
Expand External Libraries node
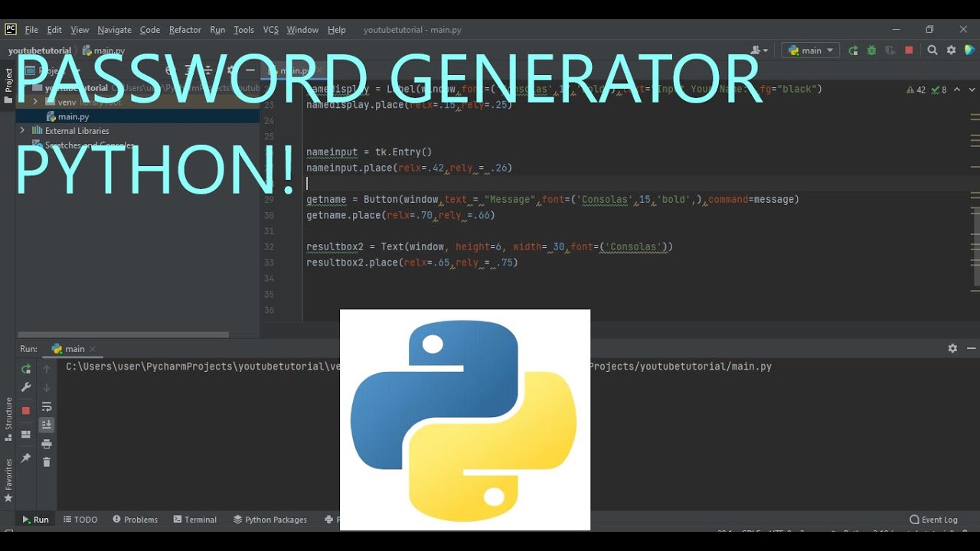coord(22,131)
